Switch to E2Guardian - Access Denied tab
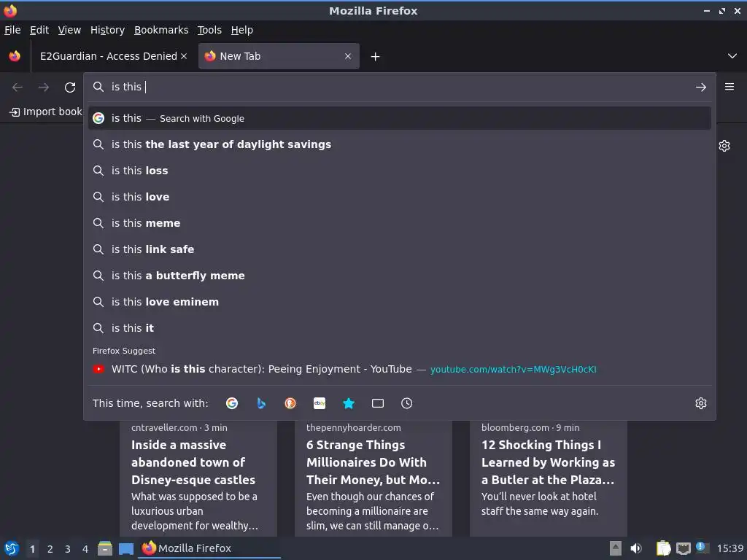The height and width of the screenshot is (560, 747). [109, 56]
